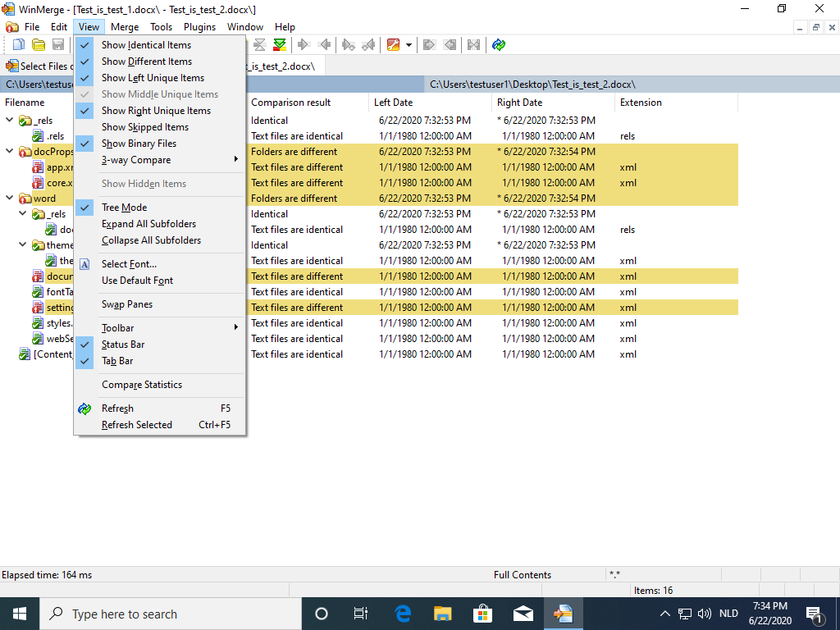Open the File menu

coord(32,27)
